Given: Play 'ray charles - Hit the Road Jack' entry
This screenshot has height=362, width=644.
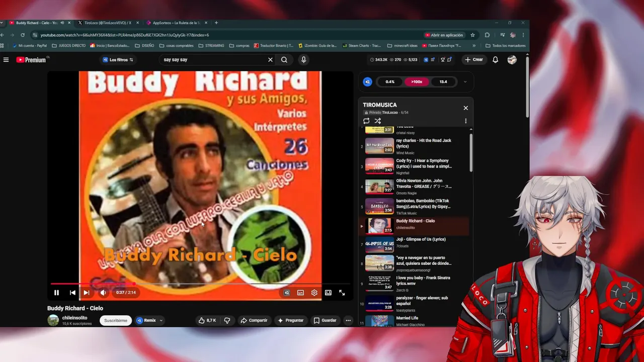Looking at the screenshot, I should 415,146.
